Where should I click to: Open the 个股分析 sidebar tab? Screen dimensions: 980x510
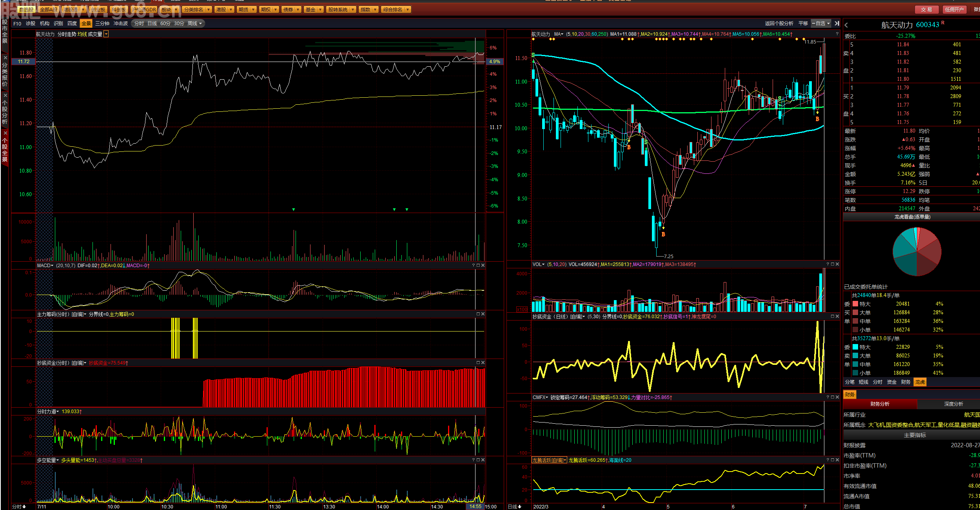5,110
